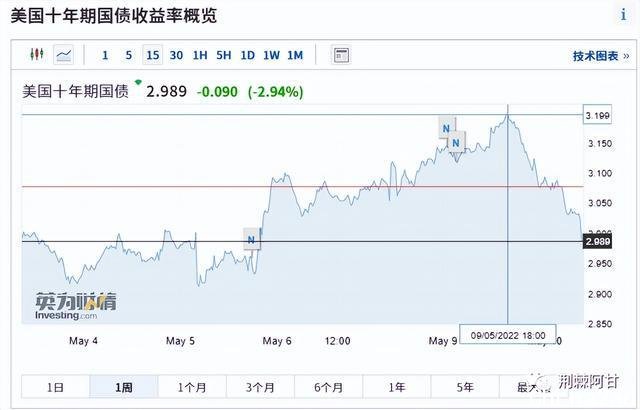The image size is (640, 410).
Task: Choose the 1W interval option
Action: 271,55
